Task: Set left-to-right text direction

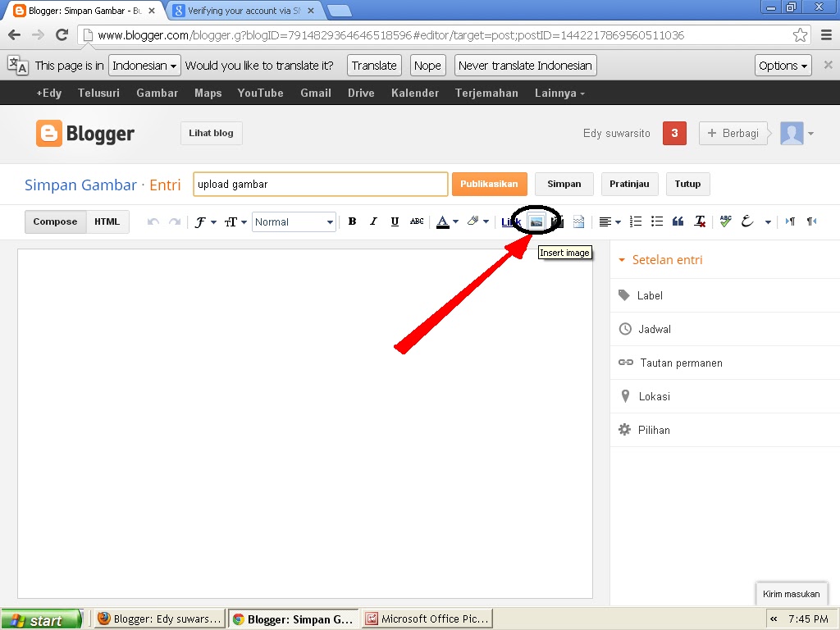Action: pos(790,221)
